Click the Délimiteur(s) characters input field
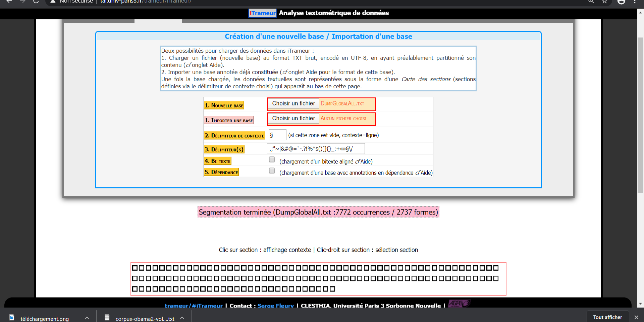The height and width of the screenshot is (322, 644). coord(316,149)
